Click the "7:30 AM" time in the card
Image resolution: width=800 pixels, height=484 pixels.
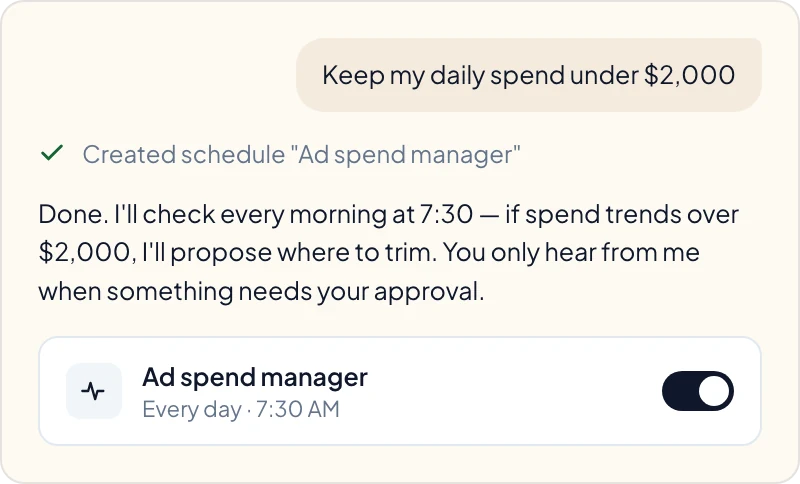297,410
